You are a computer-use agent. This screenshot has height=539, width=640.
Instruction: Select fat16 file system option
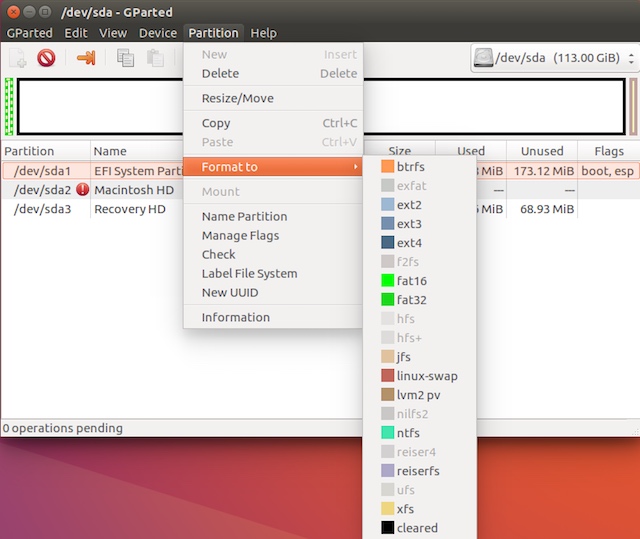point(419,281)
